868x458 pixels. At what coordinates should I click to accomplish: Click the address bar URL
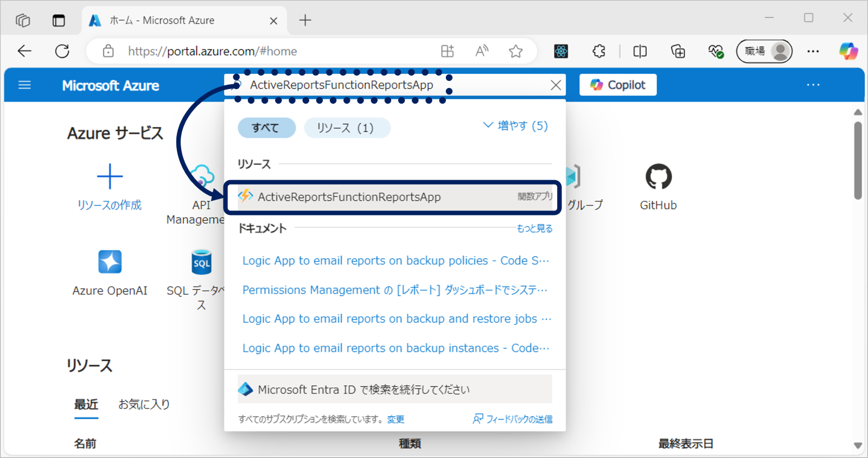(213, 51)
